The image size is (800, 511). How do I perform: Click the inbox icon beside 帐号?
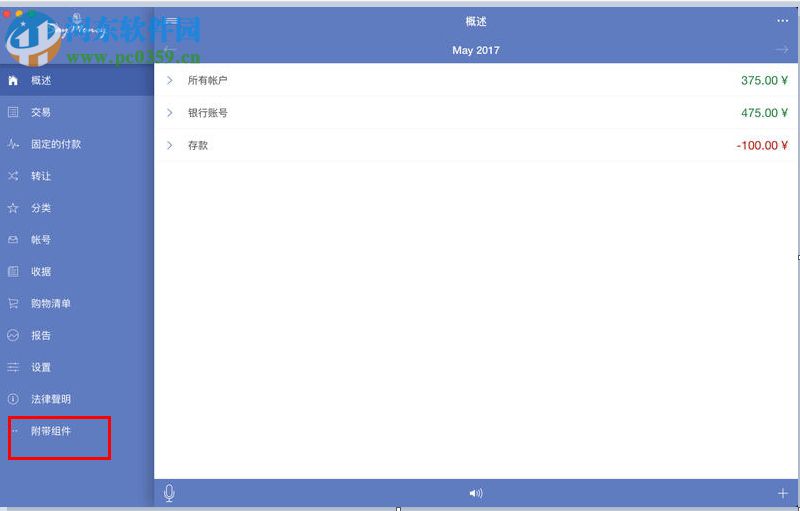click(13, 240)
